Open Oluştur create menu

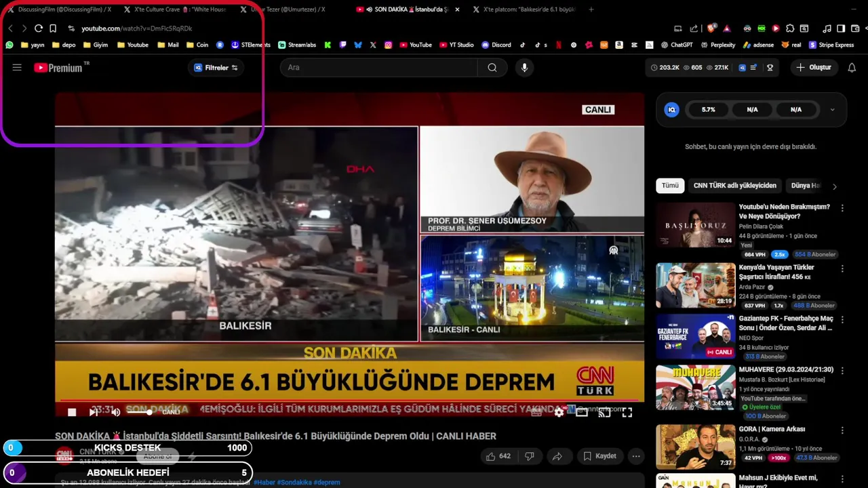814,67
